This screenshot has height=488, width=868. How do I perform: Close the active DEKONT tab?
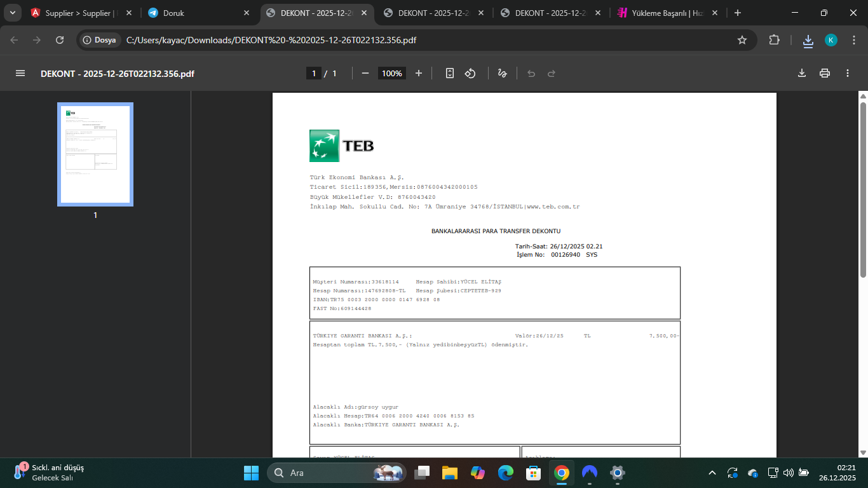click(x=363, y=13)
